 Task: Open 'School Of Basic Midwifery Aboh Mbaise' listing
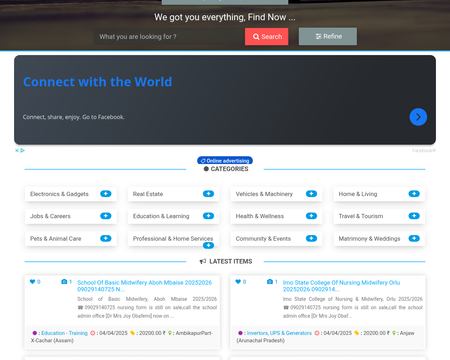(144, 286)
